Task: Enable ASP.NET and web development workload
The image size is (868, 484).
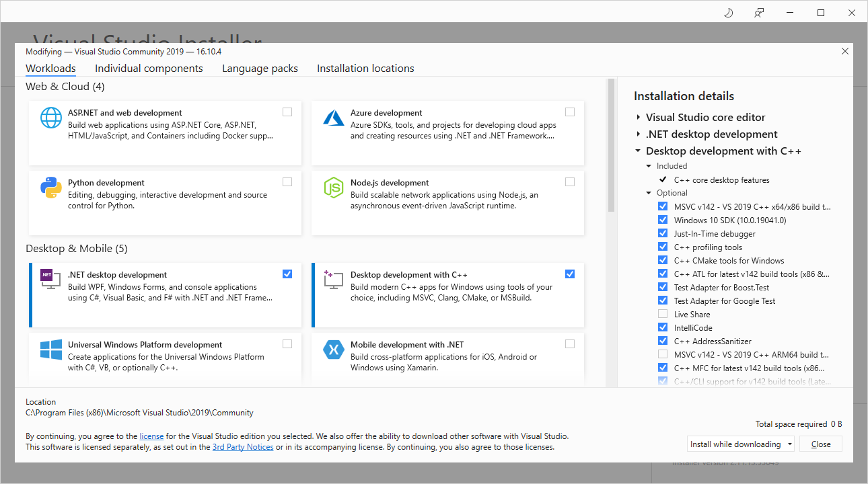Action: pos(287,112)
